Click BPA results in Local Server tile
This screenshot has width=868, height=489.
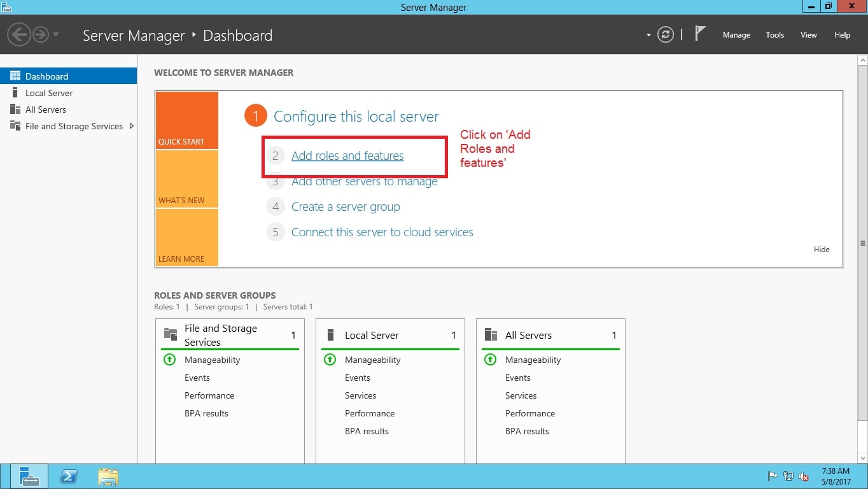click(367, 431)
